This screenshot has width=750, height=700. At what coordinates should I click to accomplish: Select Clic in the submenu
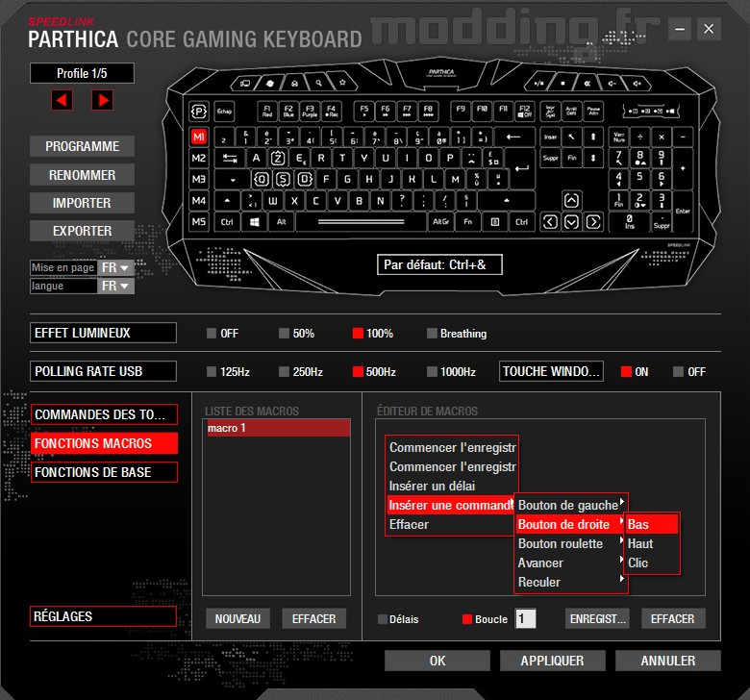pyautogui.click(x=652, y=562)
